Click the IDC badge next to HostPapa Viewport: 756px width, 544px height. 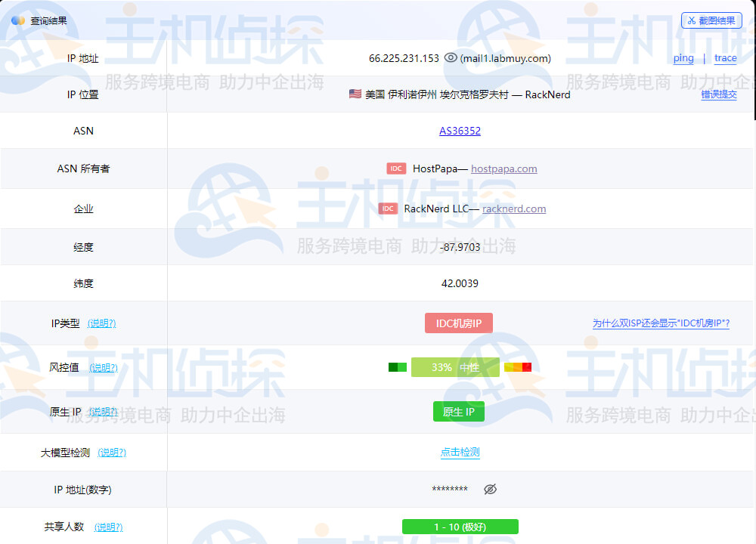tap(396, 168)
